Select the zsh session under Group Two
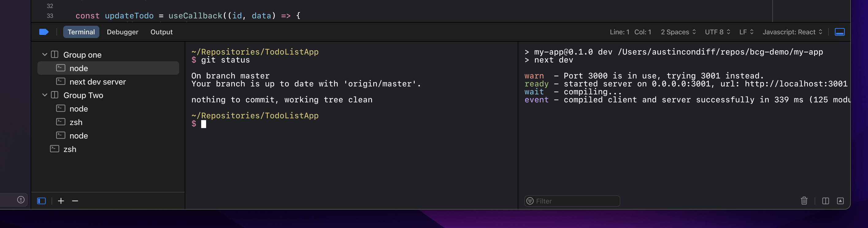Screen dimensions: 868x228 (x=76, y=122)
